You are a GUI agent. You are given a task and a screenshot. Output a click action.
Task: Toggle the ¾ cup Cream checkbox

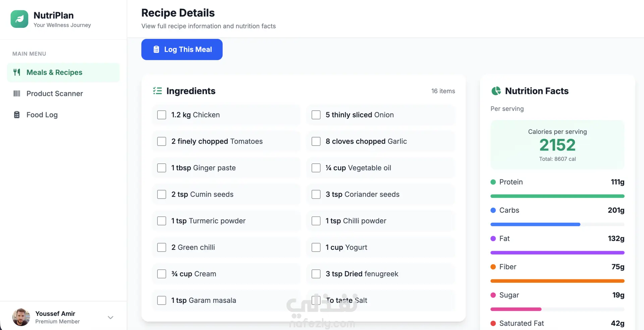tap(162, 274)
